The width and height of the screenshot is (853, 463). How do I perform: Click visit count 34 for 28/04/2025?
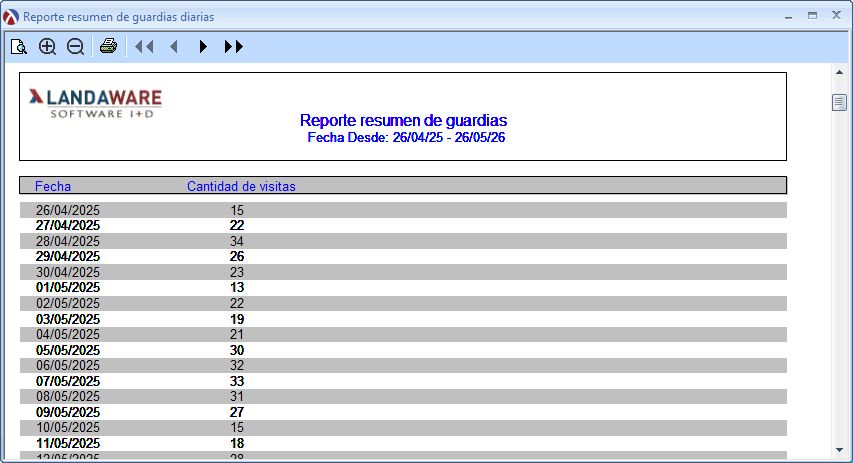[x=237, y=241]
